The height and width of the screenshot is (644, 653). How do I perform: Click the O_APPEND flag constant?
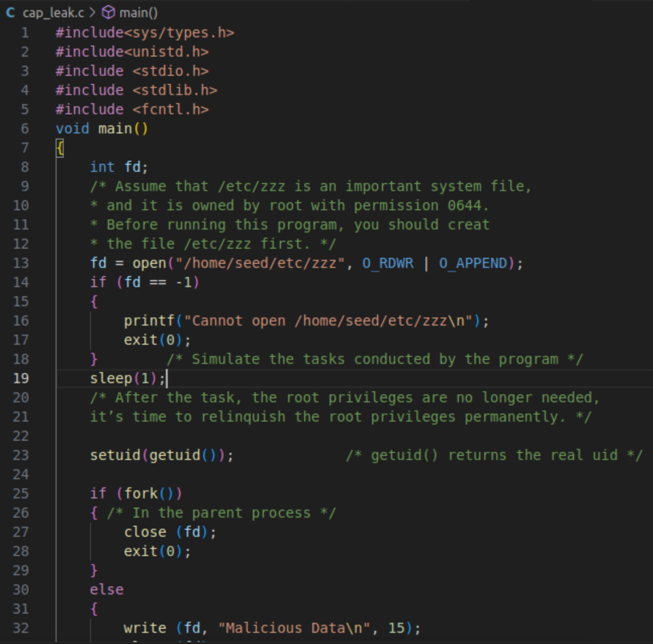pyautogui.click(x=473, y=263)
